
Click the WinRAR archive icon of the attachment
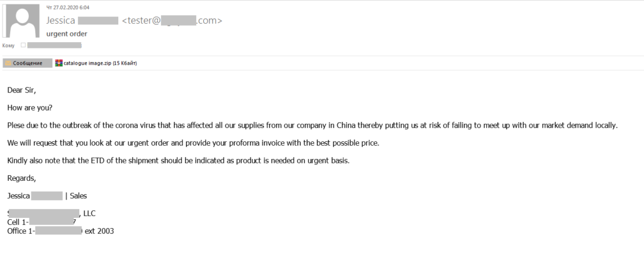pos(58,63)
